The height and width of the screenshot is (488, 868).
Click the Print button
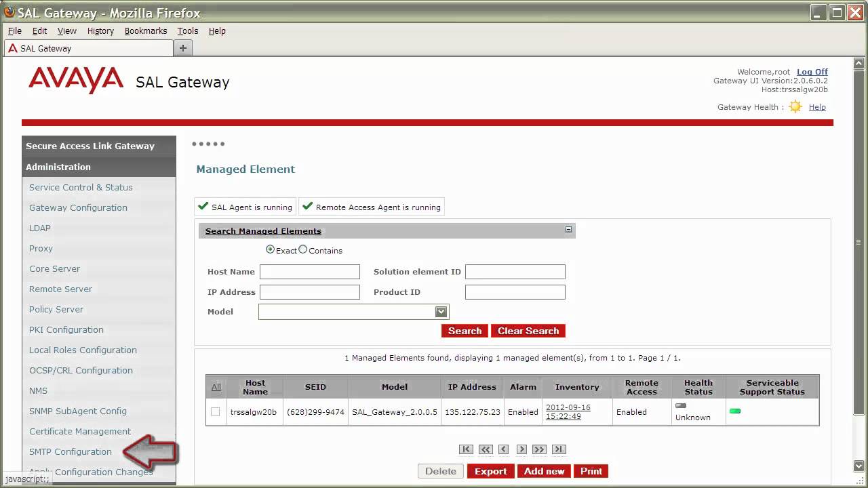[x=591, y=471]
